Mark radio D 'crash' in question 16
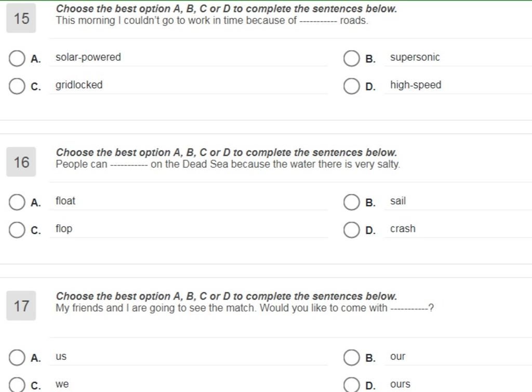 (x=352, y=230)
